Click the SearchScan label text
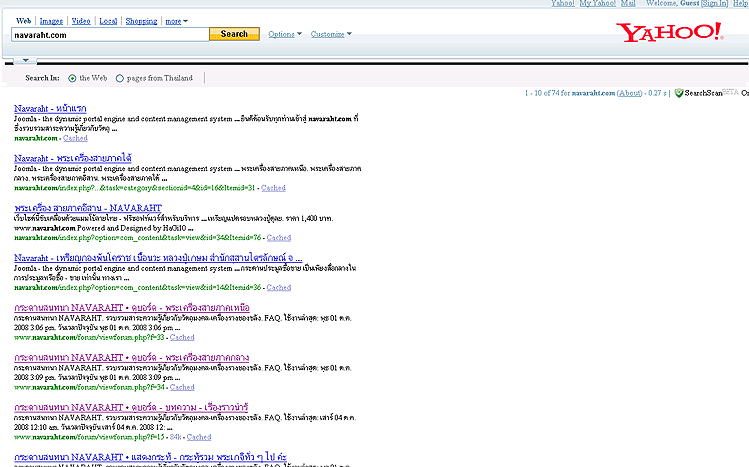This screenshot has width=749, height=467. point(703,93)
